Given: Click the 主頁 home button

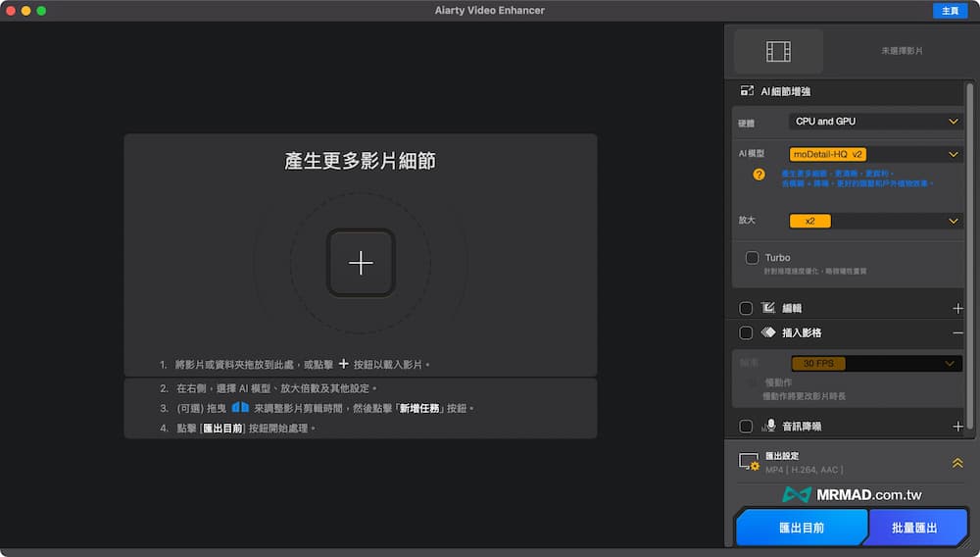Looking at the screenshot, I should click(x=949, y=11).
